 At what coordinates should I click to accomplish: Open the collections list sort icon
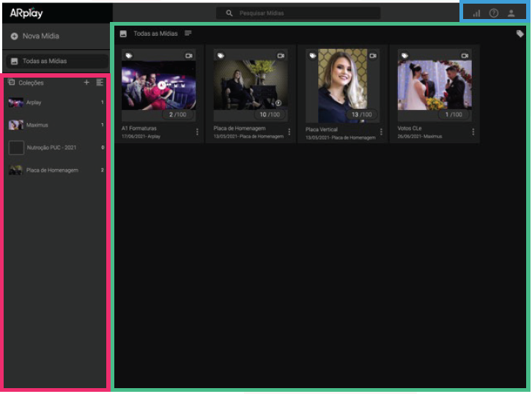point(100,83)
